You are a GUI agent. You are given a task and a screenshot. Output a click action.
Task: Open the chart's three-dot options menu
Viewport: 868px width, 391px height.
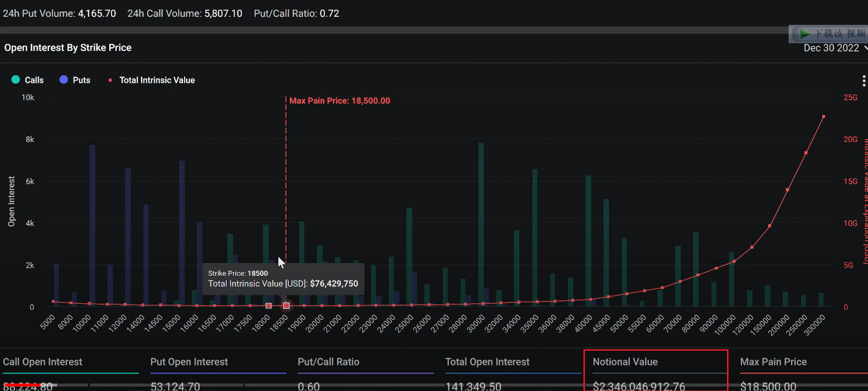864,81
